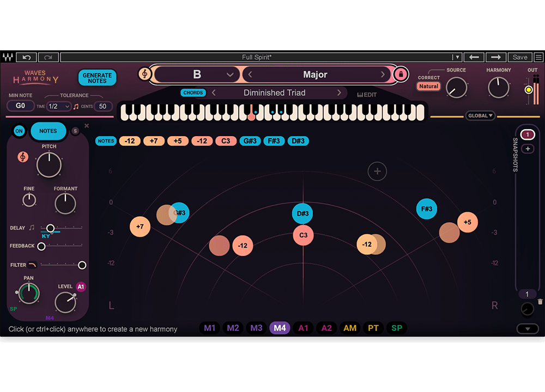This screenshot has width=545, height=392.
Task: Undo the last change
Action: coord(26,57)
